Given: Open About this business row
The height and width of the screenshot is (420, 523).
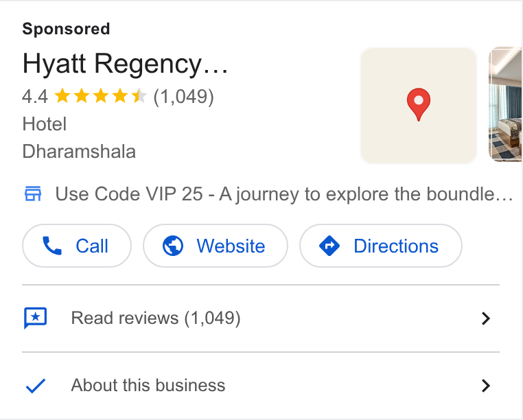Looking at the screenshot, I should (261, 386).
